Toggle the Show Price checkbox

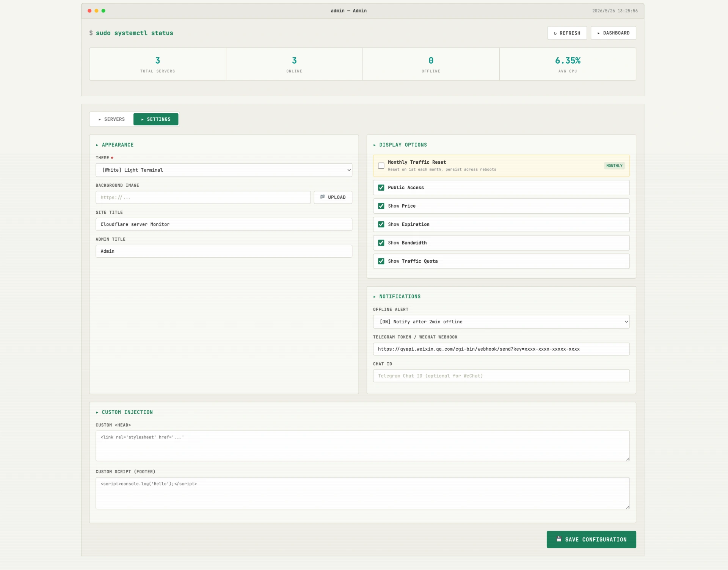click(x=381, y=206)
